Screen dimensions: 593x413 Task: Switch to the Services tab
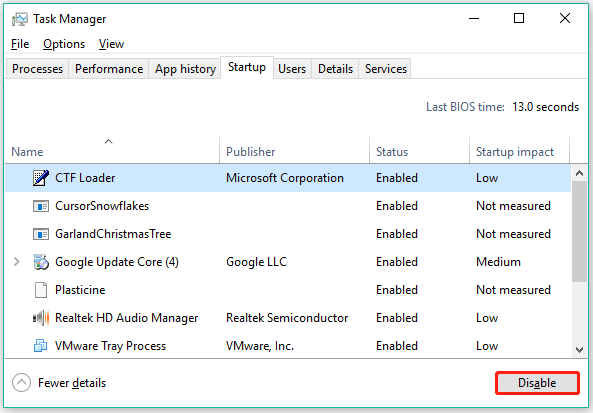pos(385,69)
